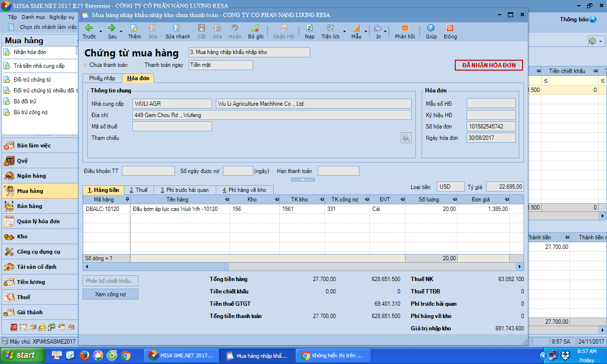
Task: Toggle pin on the TK công nợ column
Action: tap(367, 200)
